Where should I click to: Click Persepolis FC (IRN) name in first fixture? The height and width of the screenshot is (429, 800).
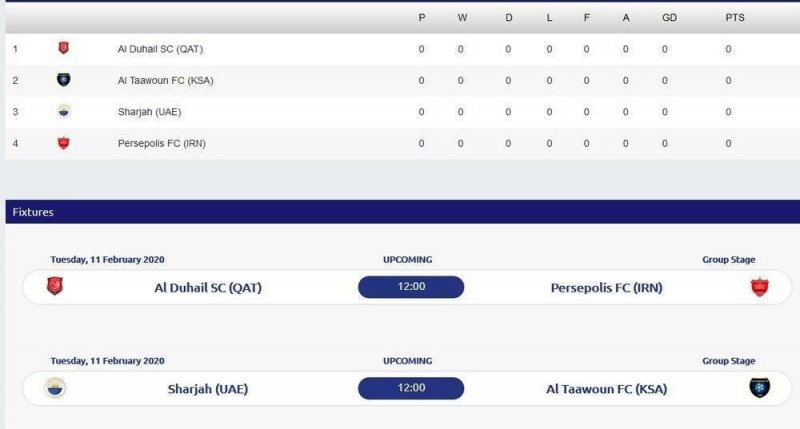click(606, 288)
